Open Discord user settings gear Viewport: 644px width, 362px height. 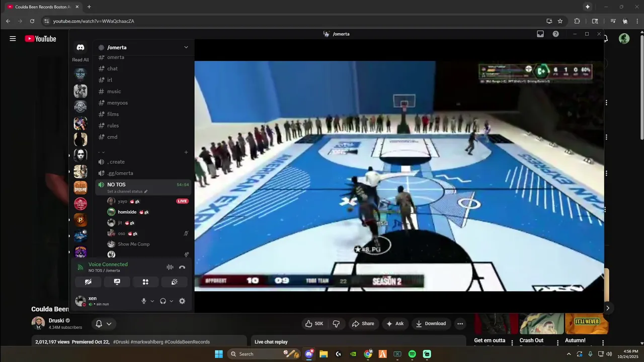click(182, 301)
